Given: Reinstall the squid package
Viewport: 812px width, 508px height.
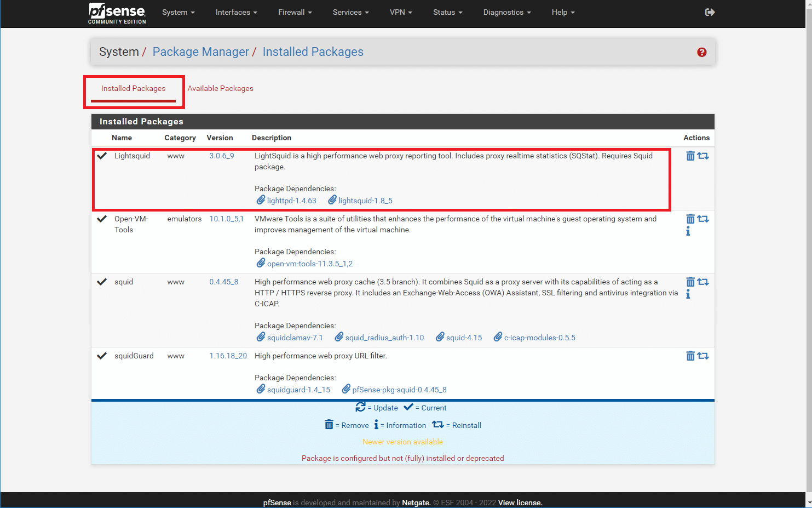Looking at the screenshot, I should click(x=703, y=282).
